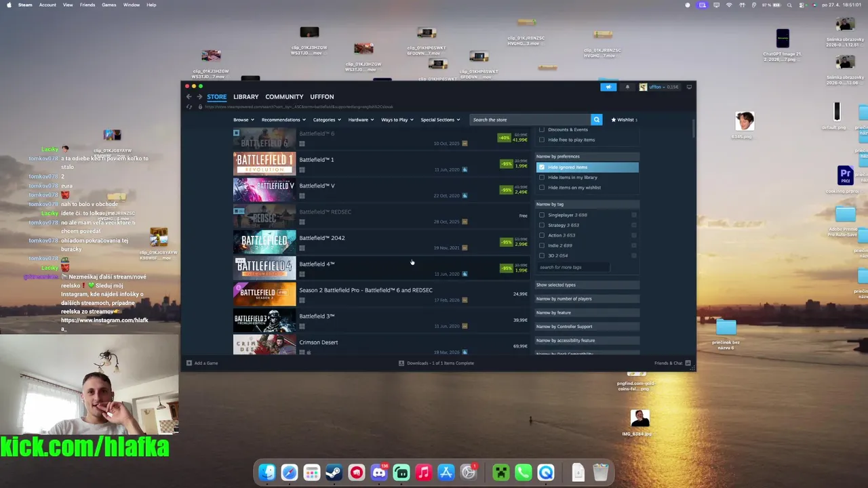Open Steam notifications bell
This screenshot has width=868, height=488.
627,87
